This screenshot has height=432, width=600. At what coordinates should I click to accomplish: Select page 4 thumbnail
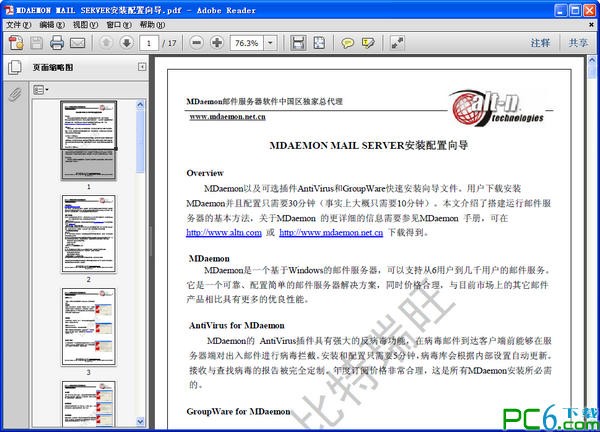pyautogui.click(x=88, y=403)
